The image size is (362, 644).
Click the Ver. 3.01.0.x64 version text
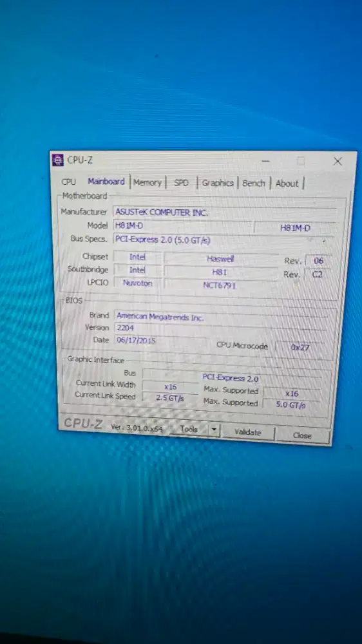(x=137, y=428)
